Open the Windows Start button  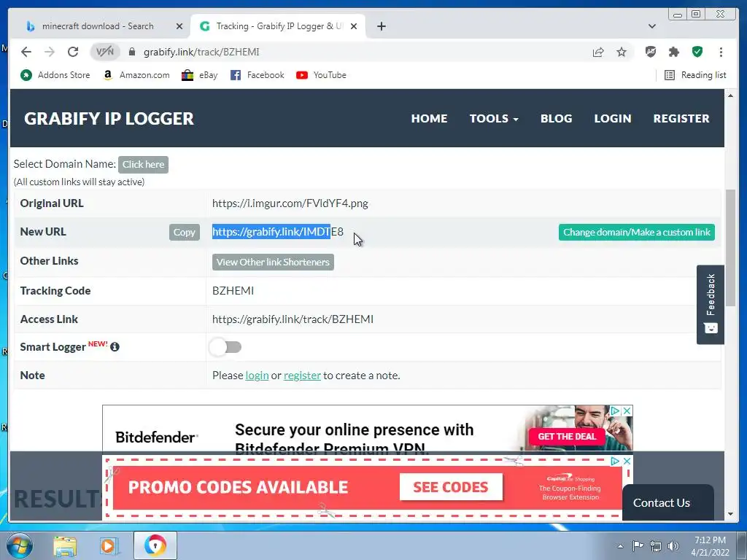coord(20,545)
